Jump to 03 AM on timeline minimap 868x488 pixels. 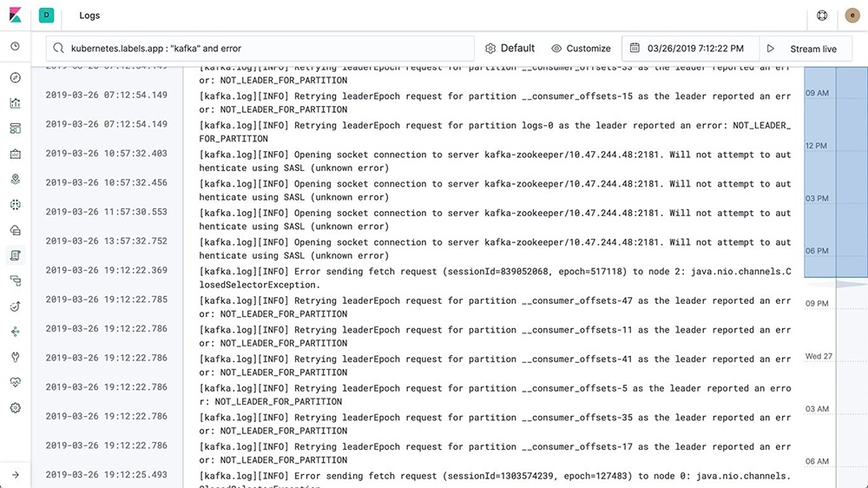816,409
